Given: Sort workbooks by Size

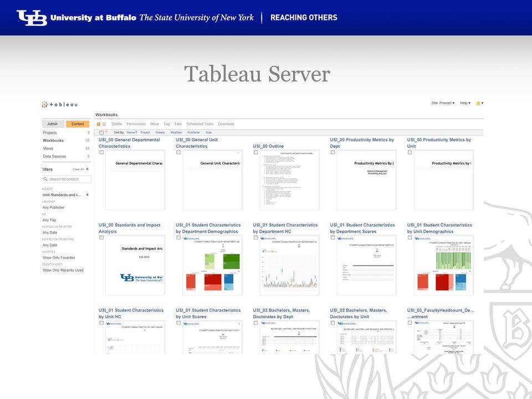Looking at the screenshot, I should click(209, 132).
